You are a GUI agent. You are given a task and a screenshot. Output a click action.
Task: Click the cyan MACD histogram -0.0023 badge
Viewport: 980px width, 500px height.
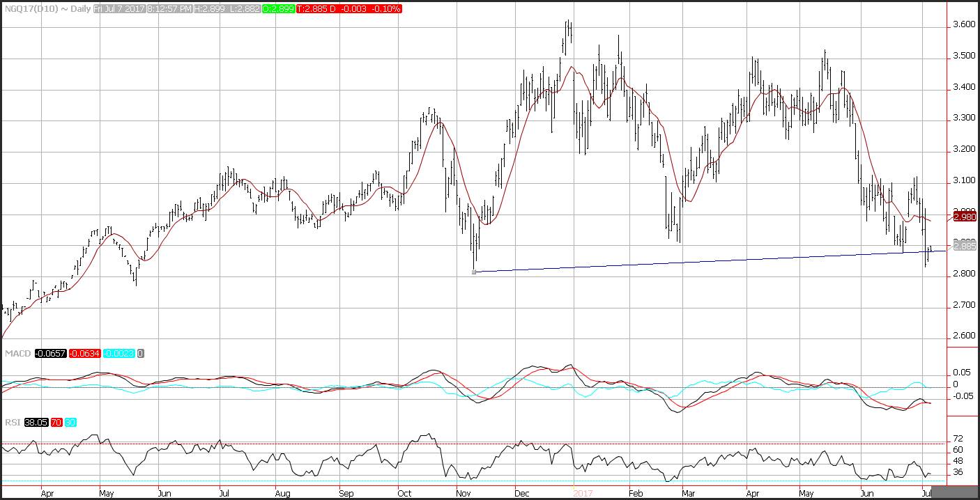120,353
